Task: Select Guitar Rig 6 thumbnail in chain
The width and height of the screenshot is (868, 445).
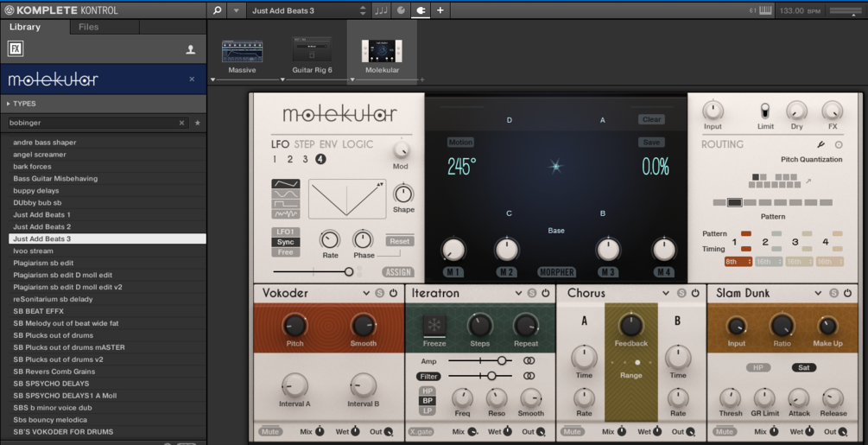Action: (x=312, y=50)
